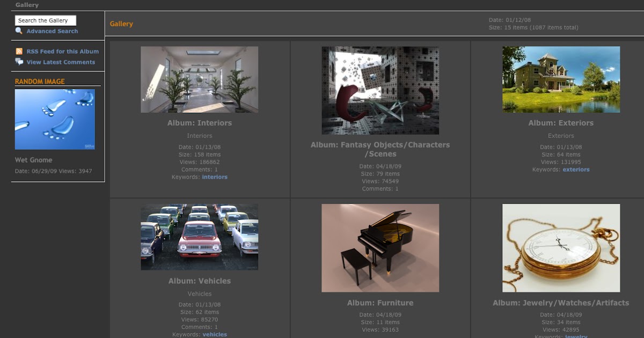The width and height of the screenshot is (644, 338).
Task: Click Album: Interiors title
Action: click(200, 123)
